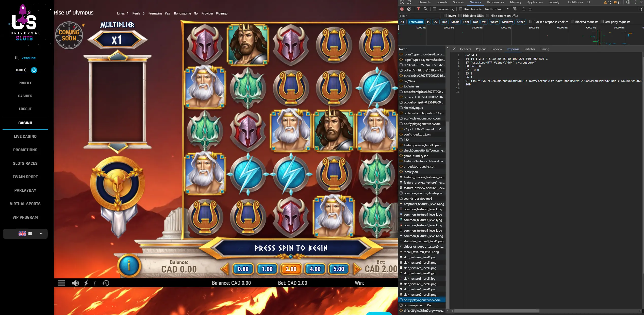Switch to Console tab
The image size is (644, 315).
(x=442, y=2)
